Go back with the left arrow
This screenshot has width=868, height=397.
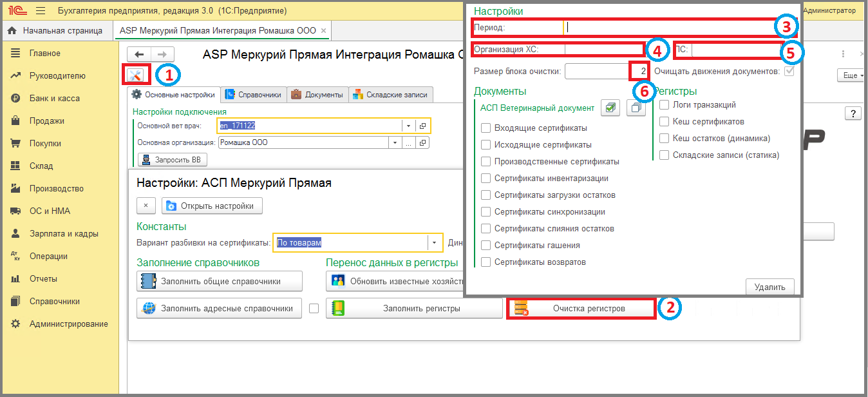tap(140, 55)
